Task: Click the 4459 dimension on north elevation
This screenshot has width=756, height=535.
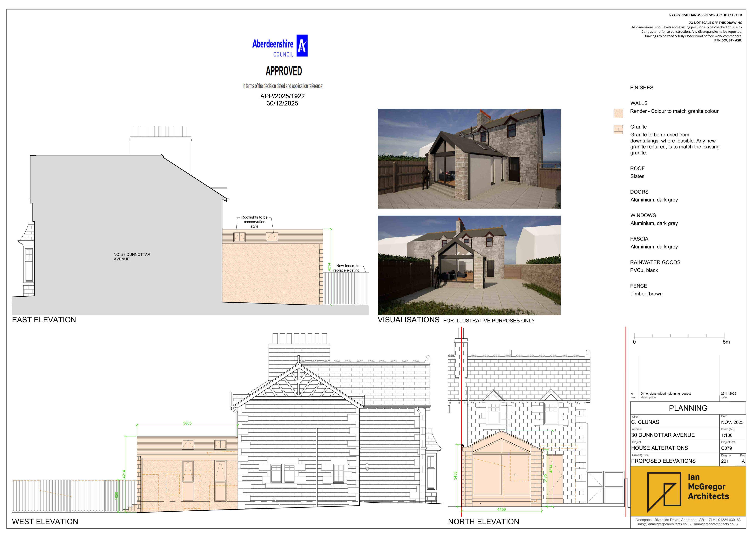Action: tap(501, 510)
